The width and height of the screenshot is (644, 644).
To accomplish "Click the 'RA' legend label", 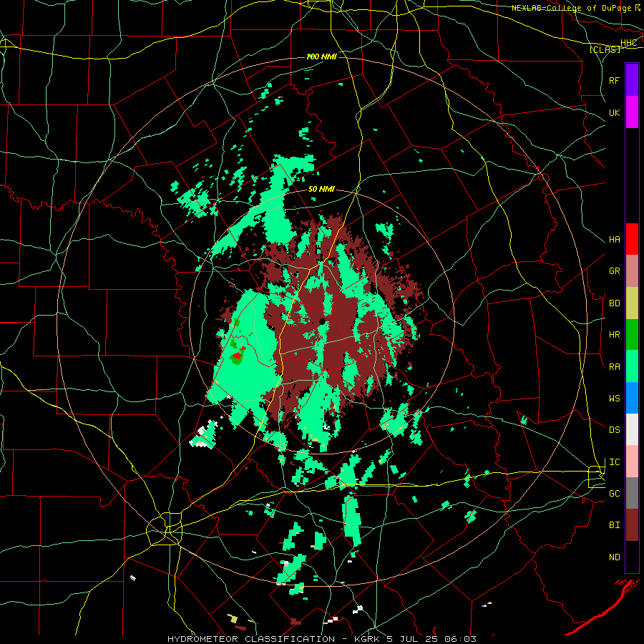I will tap(614, 366).
